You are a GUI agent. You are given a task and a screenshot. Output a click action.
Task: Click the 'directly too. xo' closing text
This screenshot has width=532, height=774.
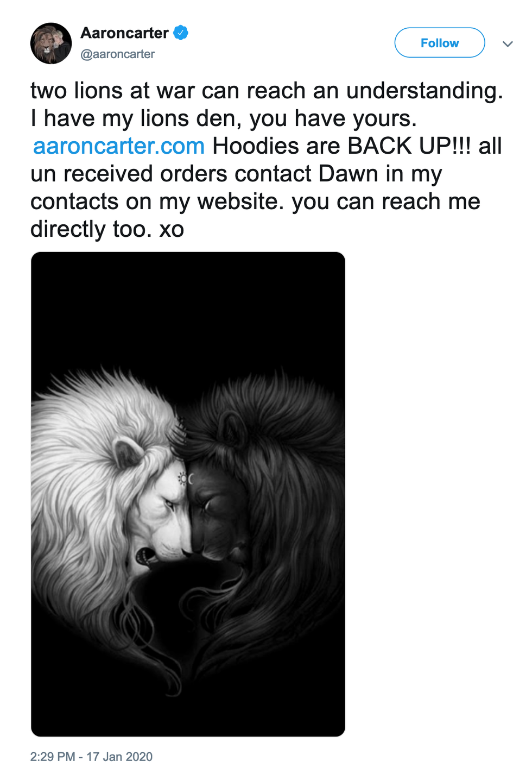107,229
